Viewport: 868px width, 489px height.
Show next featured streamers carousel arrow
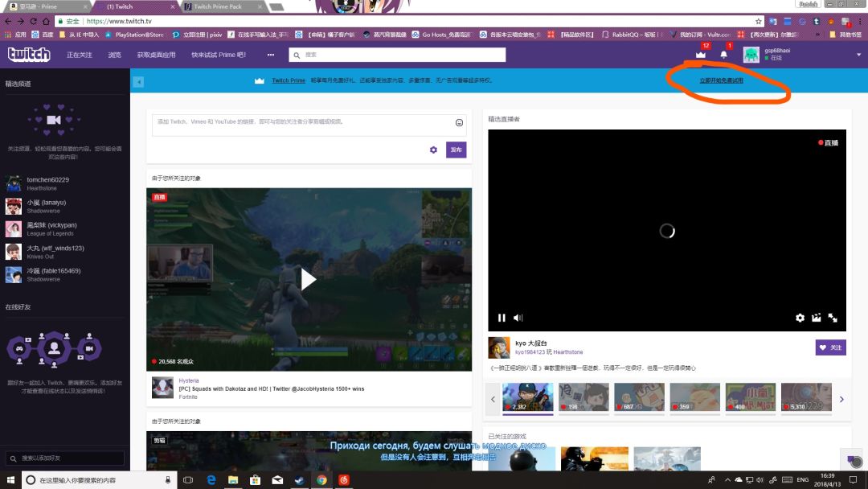click(x=841, y=399)
